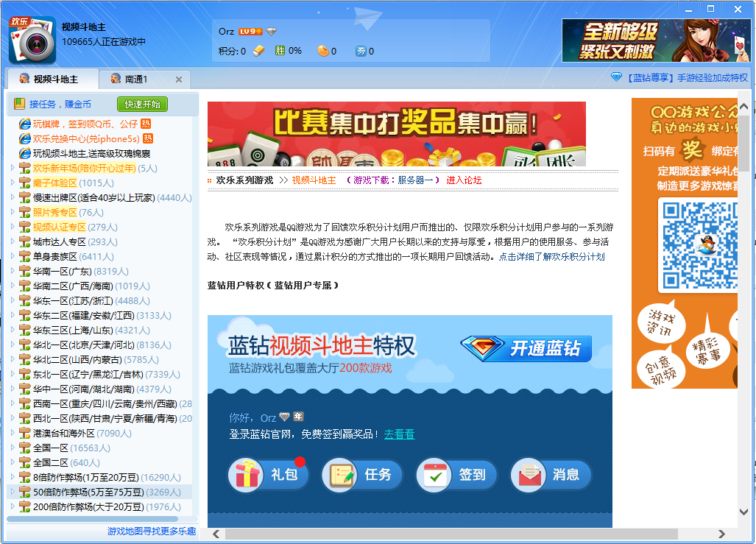Click the QR code image
The height and width of the screenshot is (544, 756).
click(x=699, y=245)
